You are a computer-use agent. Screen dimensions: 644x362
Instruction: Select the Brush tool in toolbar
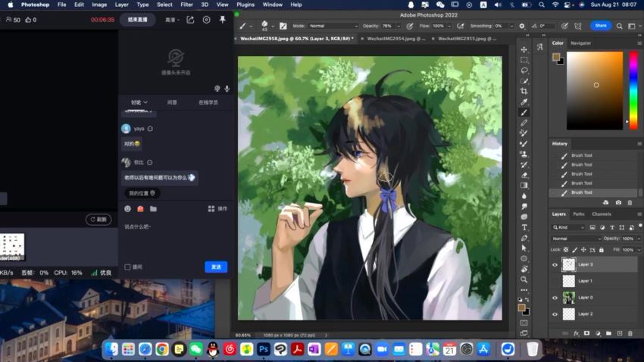(x=524, y=112)
